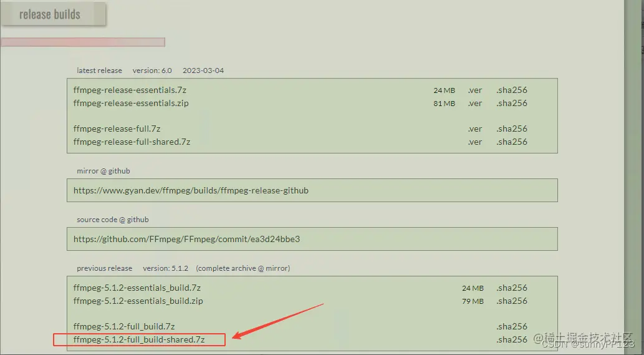Image resolution: width=644 pixels, height=355 pixels.
Task: Select the '79 MB' size text
Action: tap(473, 301)
